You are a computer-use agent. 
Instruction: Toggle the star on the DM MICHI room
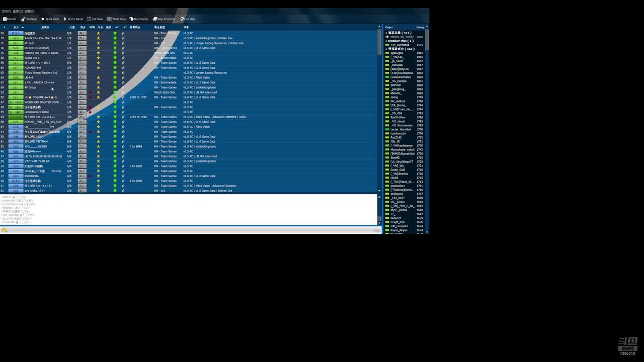click(99, 48)
